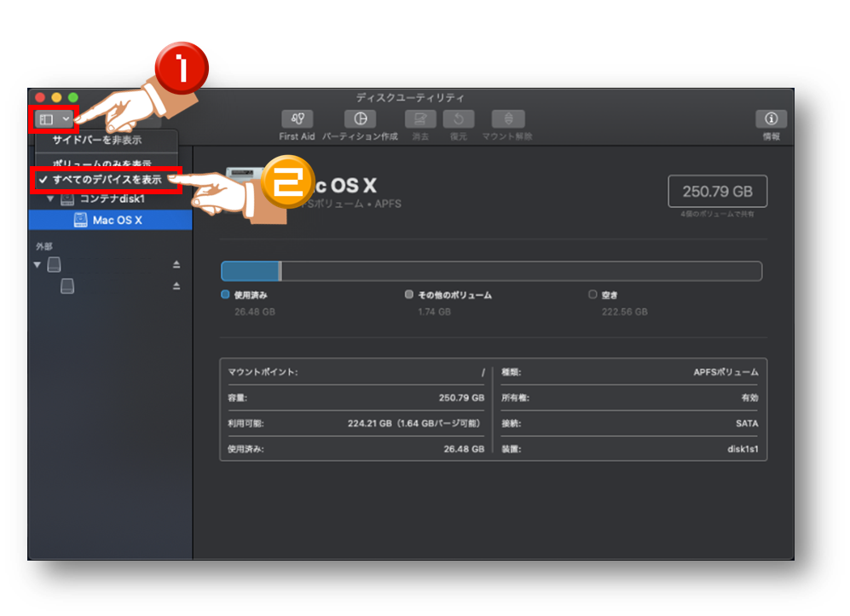Image resolution: width=850 pixels, height=616 pixels.
Task: Select コンテナdisk1 in the sidebar
Action: click(x=111, y=199)
